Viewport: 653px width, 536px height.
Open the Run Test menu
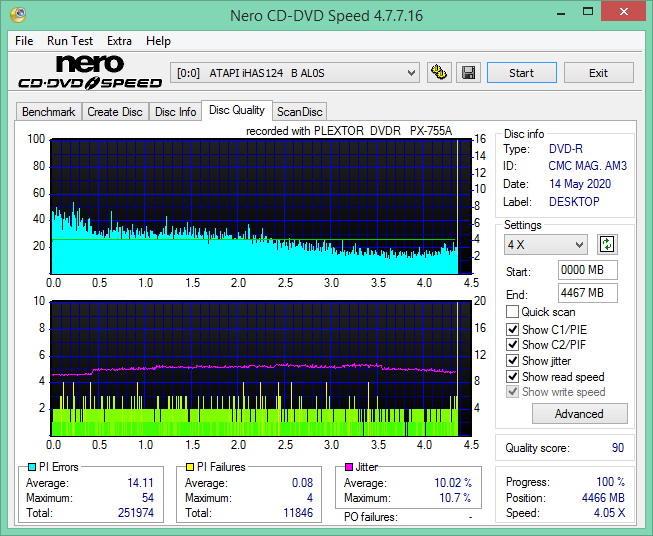click(70, 41)
